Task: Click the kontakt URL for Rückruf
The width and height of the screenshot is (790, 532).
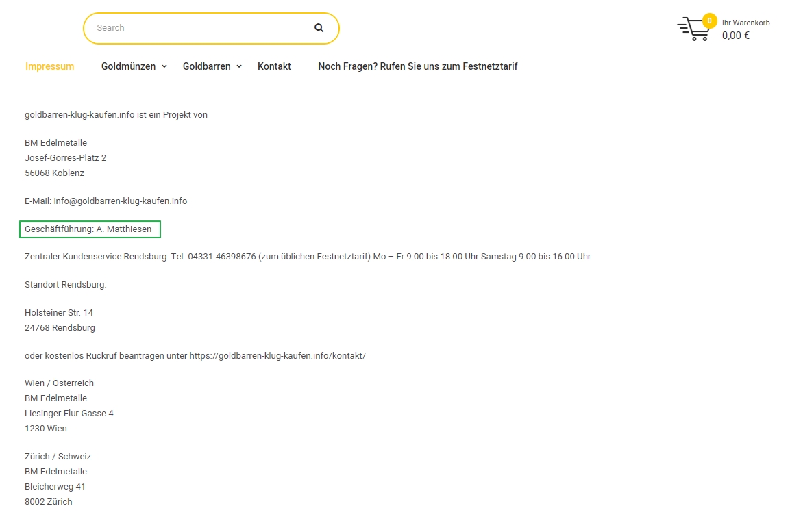Action: pos(277,356)
